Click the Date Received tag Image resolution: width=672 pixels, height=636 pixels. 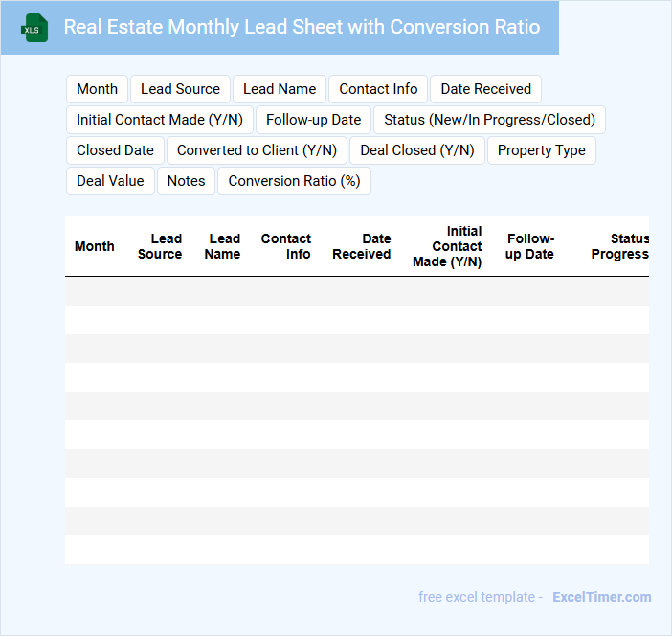click(x=485, y=89)
